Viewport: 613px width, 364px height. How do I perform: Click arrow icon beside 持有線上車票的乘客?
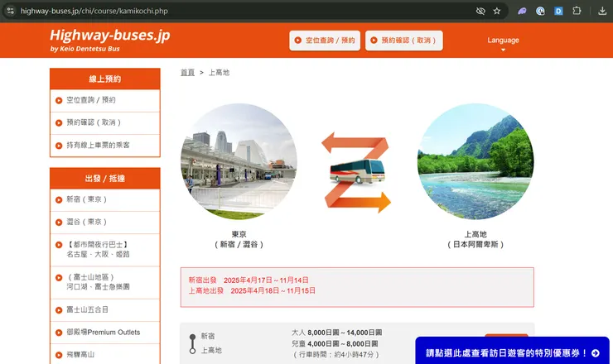click(x=59, y=146)
